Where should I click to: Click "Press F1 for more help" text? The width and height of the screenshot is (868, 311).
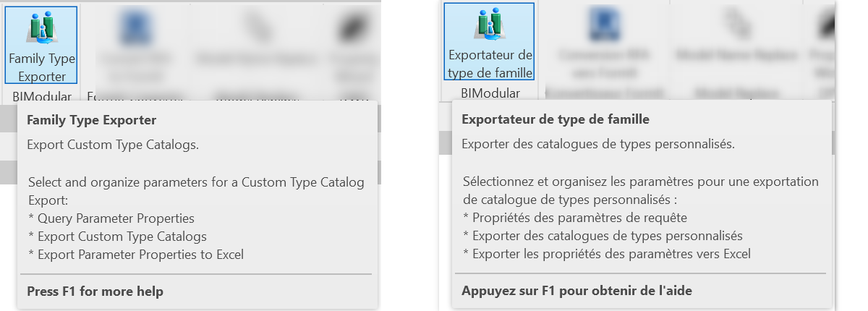(95, 291)
